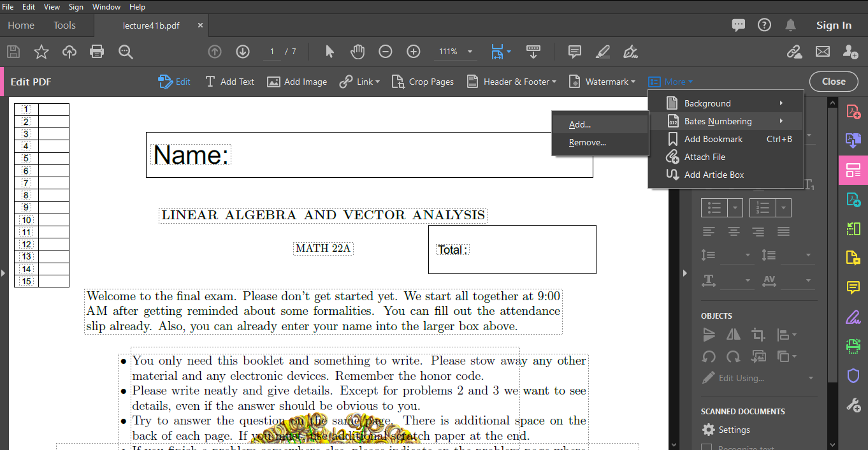This screenshot has height=450, width=868.
Task: Crop image icon in Objects panel
Action: click(758, 335)
